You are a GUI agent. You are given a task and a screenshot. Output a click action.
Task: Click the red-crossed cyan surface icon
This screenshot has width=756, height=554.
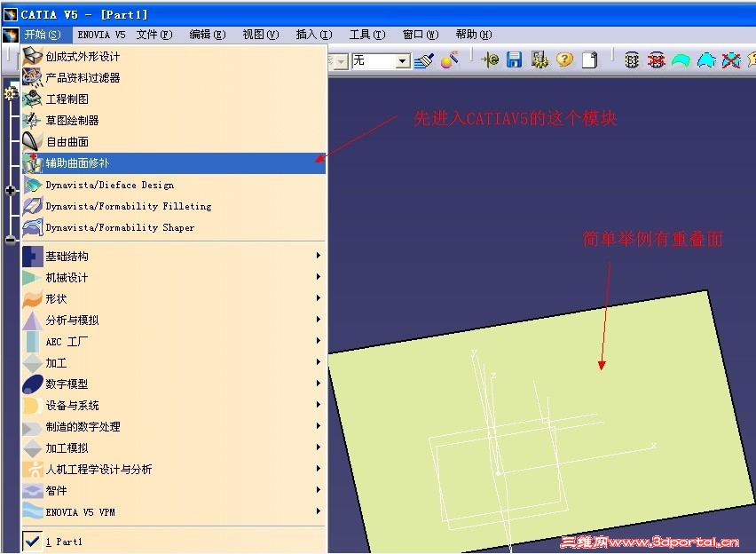731,60
